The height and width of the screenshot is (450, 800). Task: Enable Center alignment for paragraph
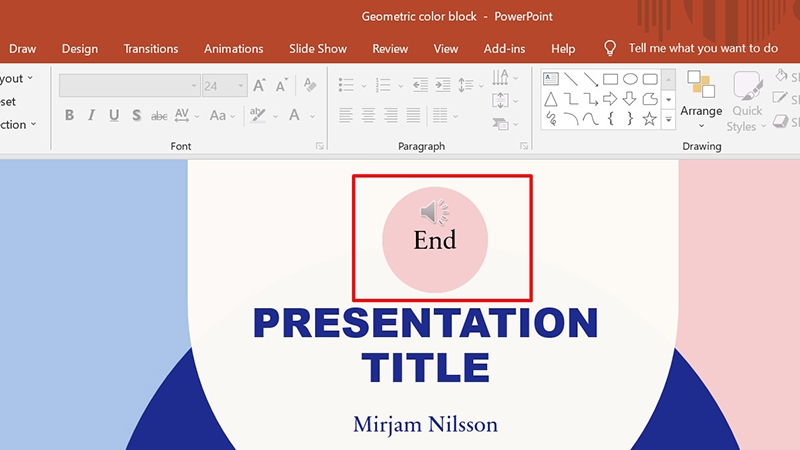[368, 115]
